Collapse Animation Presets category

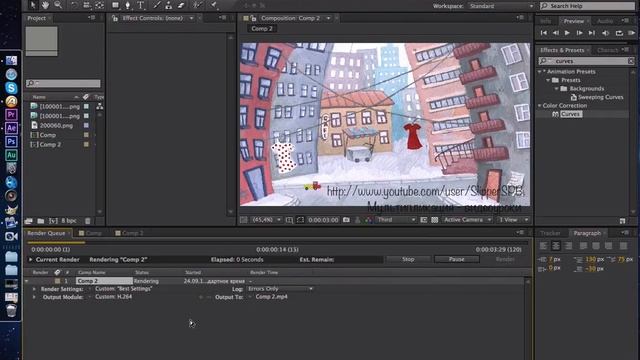[x=540, y=71]
